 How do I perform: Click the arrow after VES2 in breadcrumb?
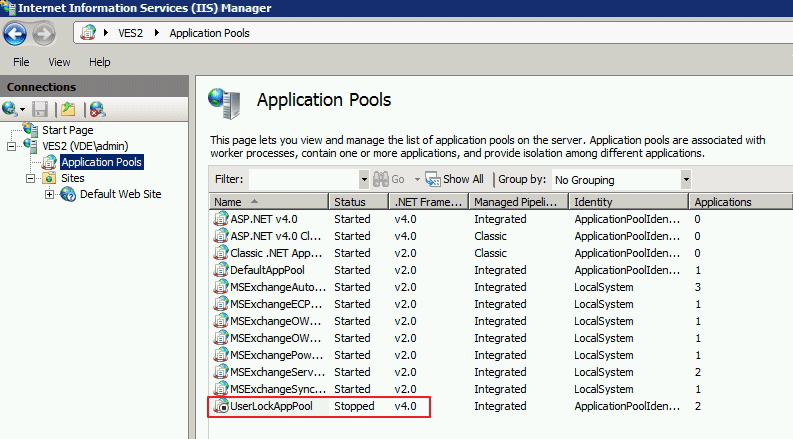(x=157, y=33)
